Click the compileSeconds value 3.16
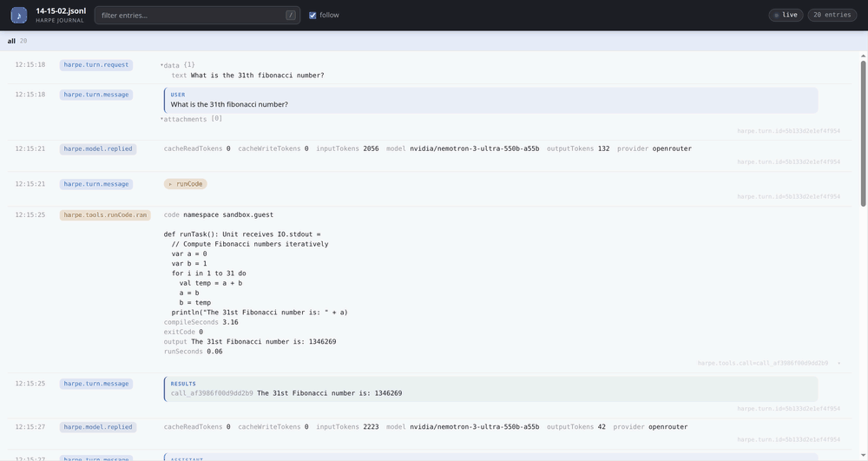Screen dimensions: 868x461 (230, 322)
